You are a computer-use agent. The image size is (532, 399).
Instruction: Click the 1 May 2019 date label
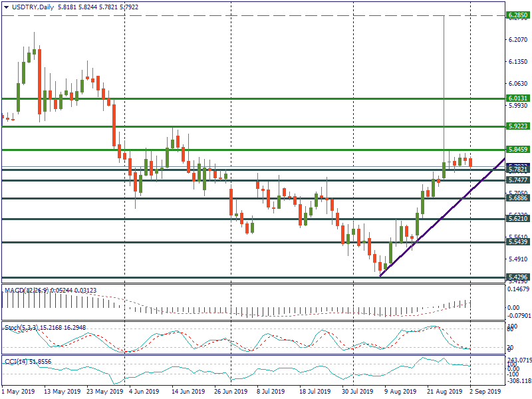[18, 392]
